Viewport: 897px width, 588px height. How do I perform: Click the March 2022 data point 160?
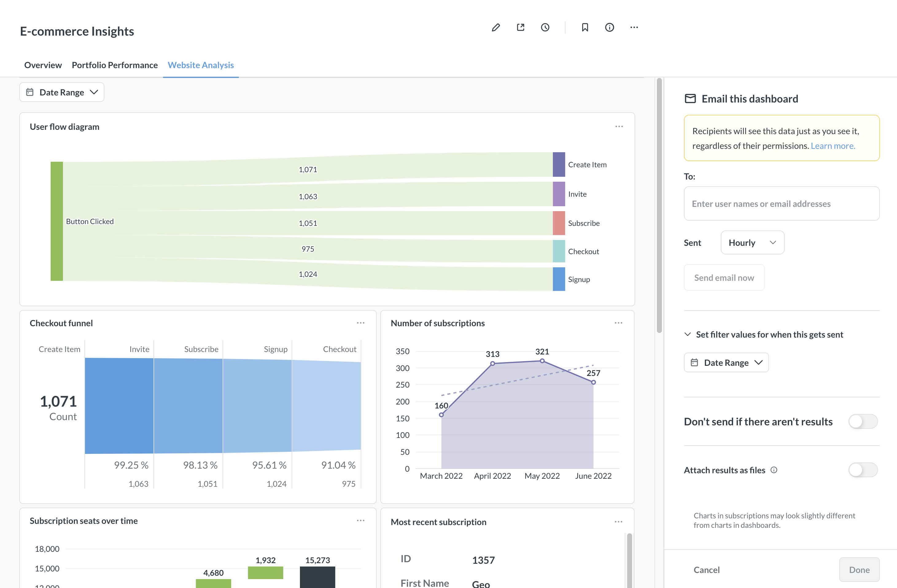click(441, 415)
